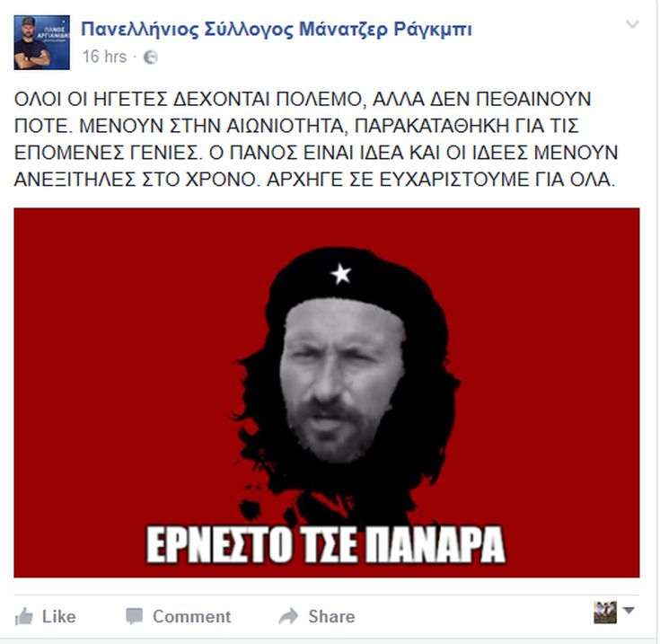Click the thumbs-up Like icon

[x=23, y=617]
